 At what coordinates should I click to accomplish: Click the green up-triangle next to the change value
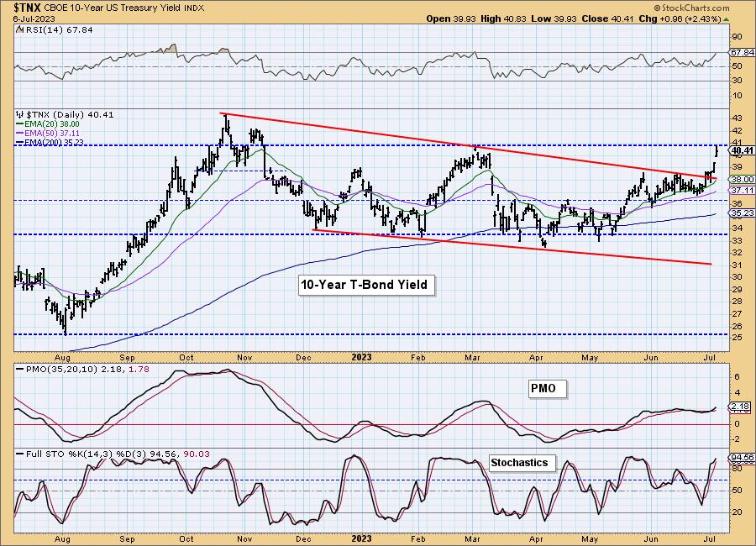coord(727,19)
